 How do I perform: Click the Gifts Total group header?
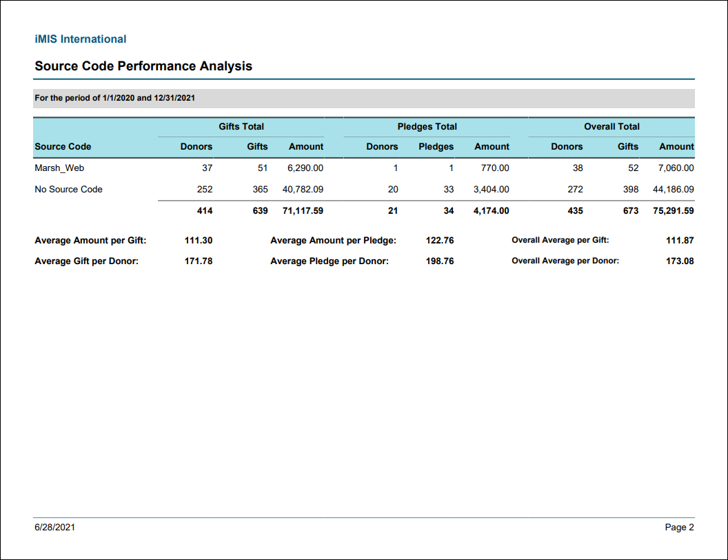(x=241, y=126)
